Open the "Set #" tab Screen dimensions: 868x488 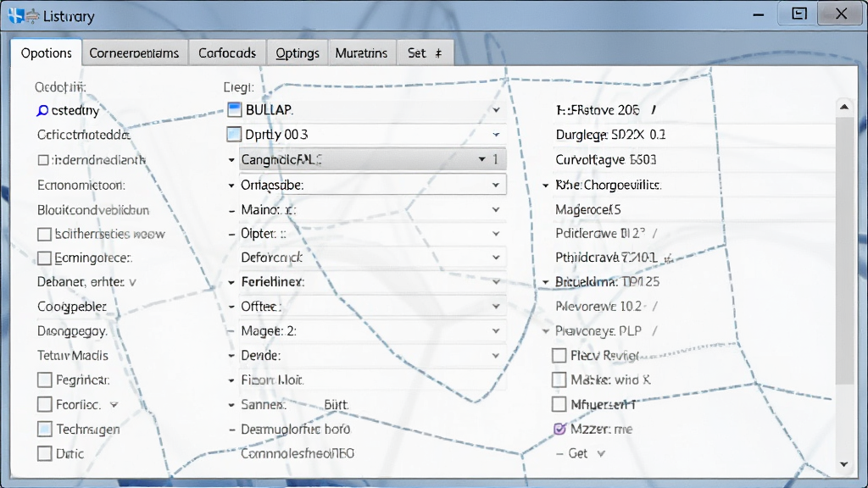point(425,53)
